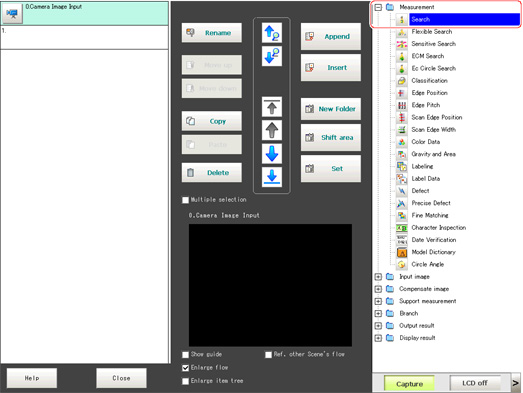Expand the Display result folder

[378, 338]
